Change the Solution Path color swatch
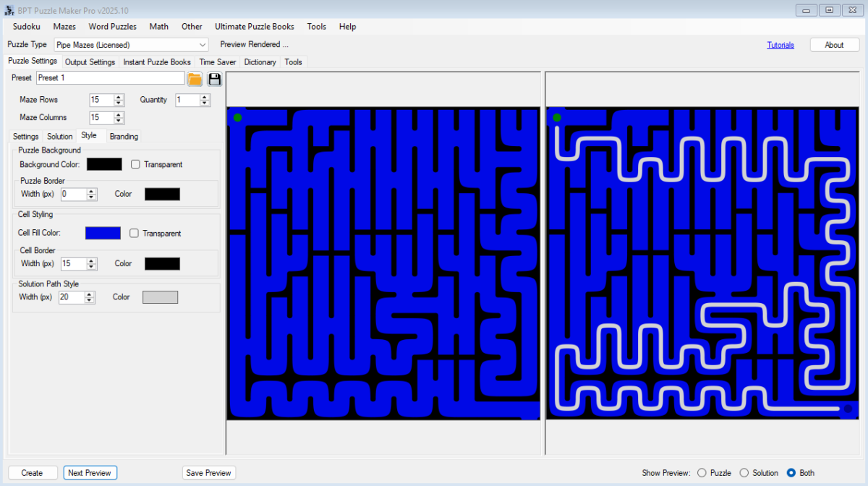Viewport: 868px width, 486px height. click(x=160, y=297)
